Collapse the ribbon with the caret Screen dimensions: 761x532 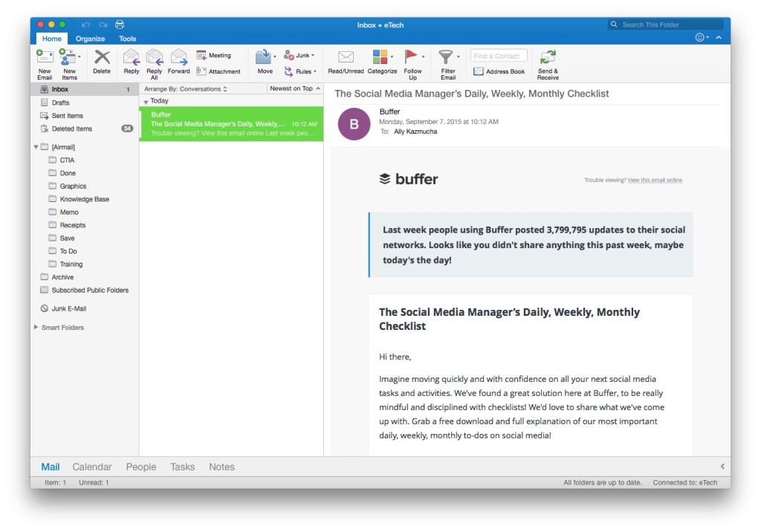tap(719, 37)
